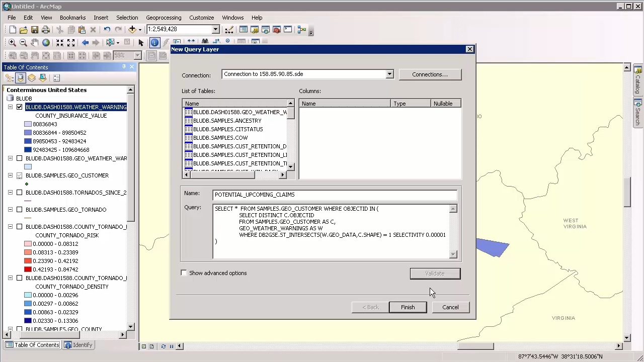
Task: Uncheck the WEATHER_WARNING layer visibility
Action: point(19,107)
